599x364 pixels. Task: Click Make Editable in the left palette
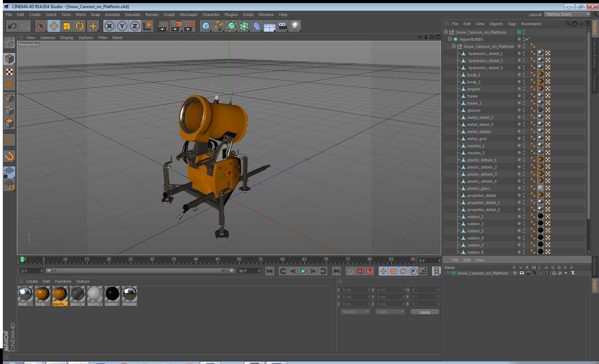9,43
